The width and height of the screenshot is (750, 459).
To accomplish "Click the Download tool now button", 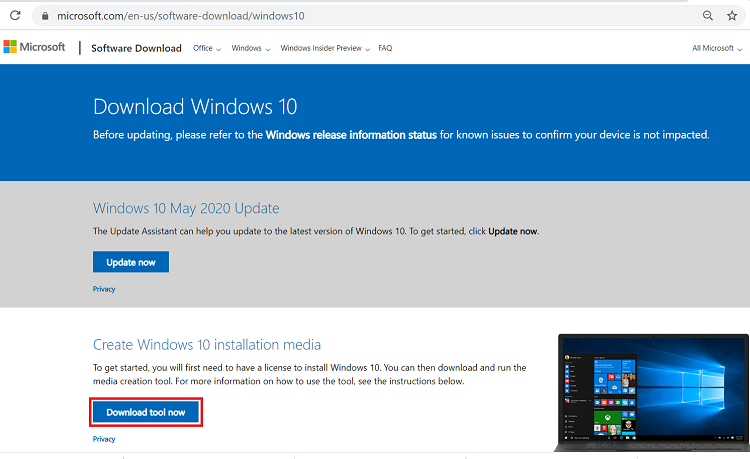I will pos(147,412).
